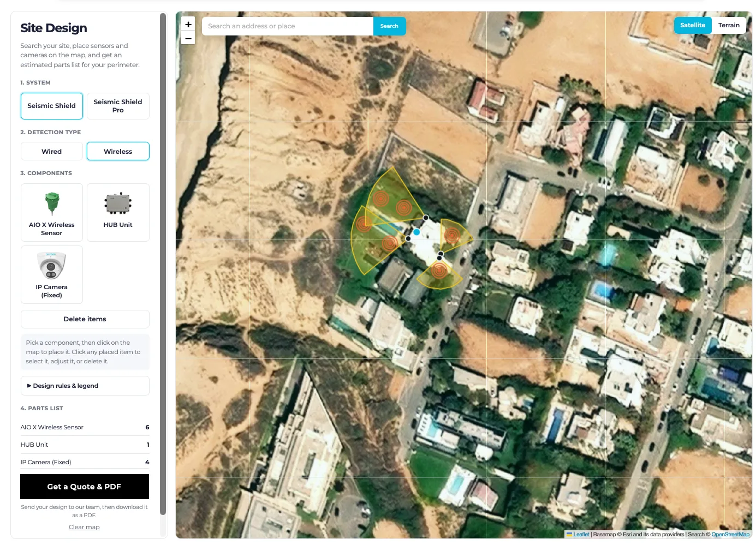Image resolution: width=756 pixels, height=545 pixels.
Task: Switch the map to Satellite view
Action: [693, 25]
